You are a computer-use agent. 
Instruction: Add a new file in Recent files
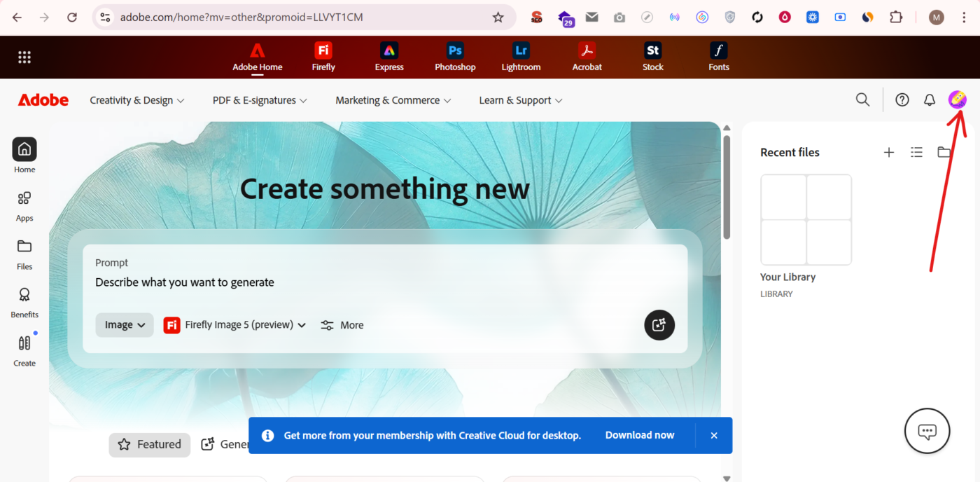point(889,152)
